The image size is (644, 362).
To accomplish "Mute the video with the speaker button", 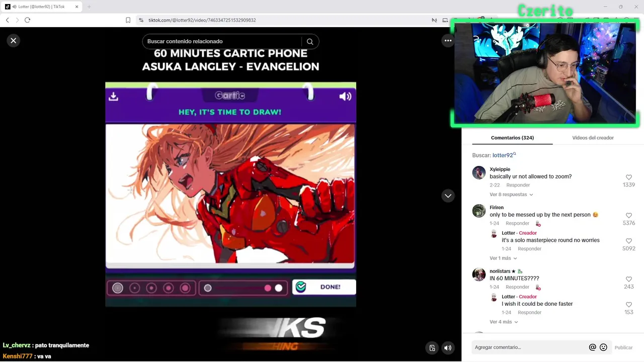I will 448,347.
